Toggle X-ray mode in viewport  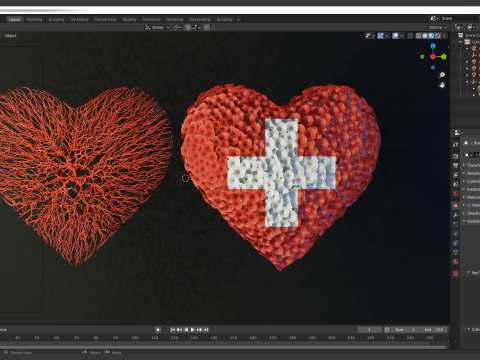(410, 36)
